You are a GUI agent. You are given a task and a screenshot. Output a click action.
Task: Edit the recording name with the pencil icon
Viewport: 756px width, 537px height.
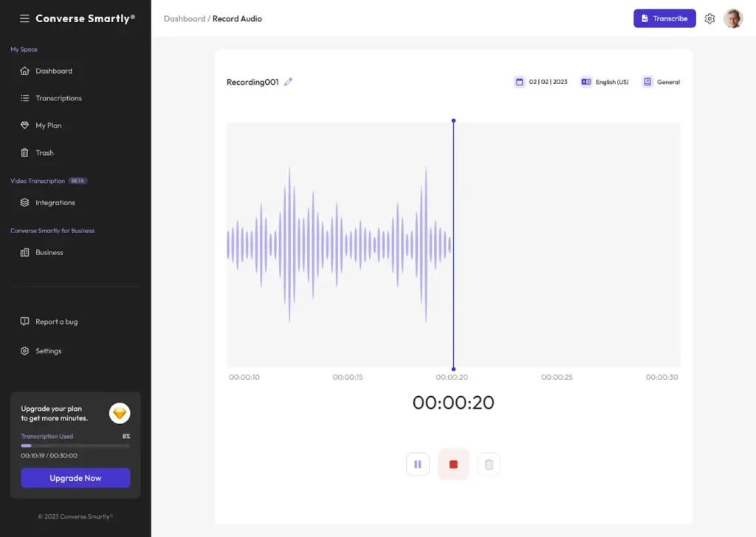click(x=288, y=82)
